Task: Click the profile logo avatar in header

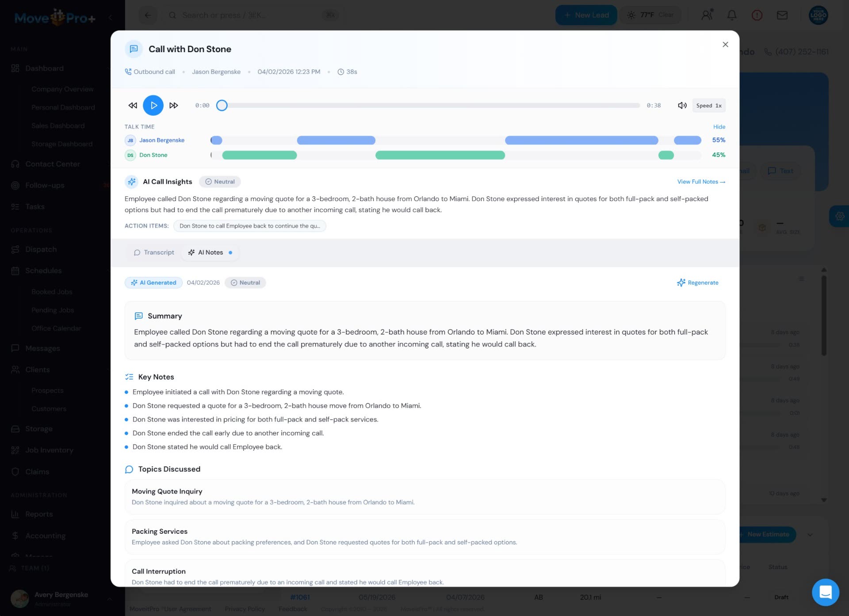Action: 818,15
